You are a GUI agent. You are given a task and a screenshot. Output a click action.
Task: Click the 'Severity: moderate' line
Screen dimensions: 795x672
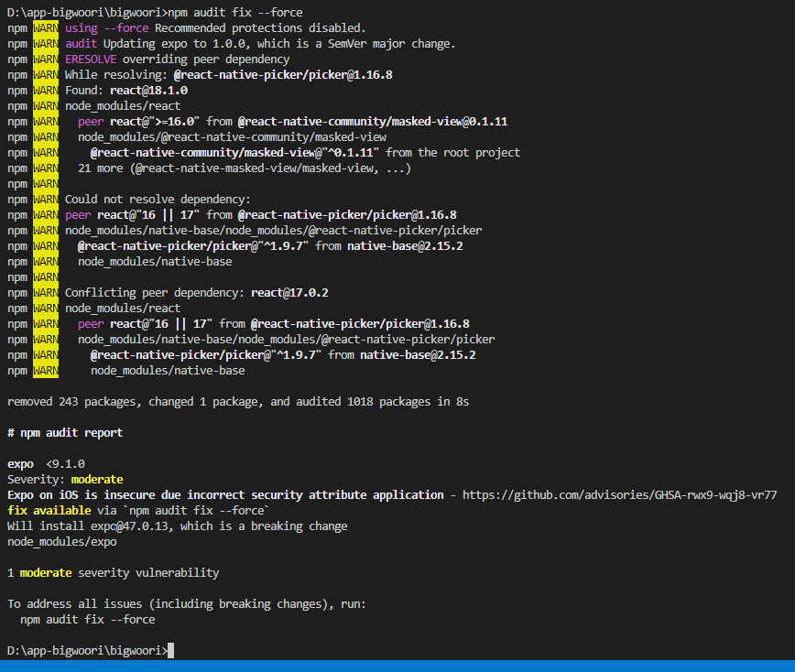coord(65,480)
